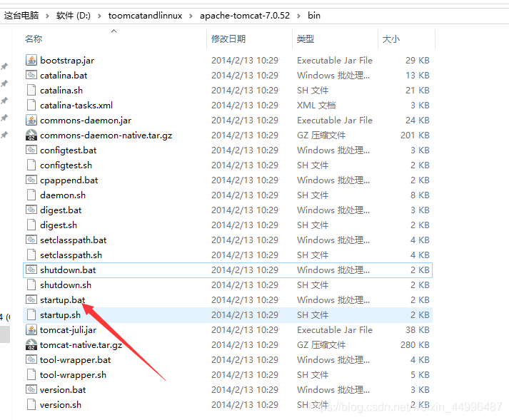This screenshot has height=420, width=509.
Task: Select the catalina.bat file name
Action: pos(64,76)
